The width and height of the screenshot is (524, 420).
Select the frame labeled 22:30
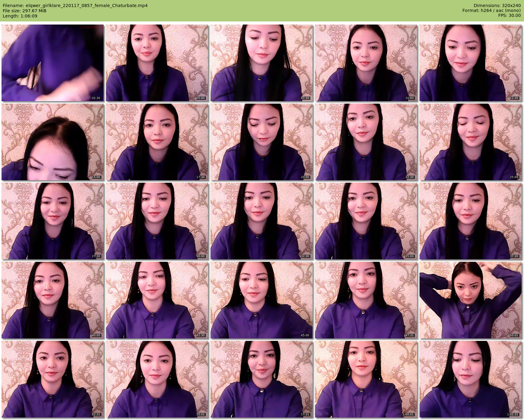click(366, 142)
